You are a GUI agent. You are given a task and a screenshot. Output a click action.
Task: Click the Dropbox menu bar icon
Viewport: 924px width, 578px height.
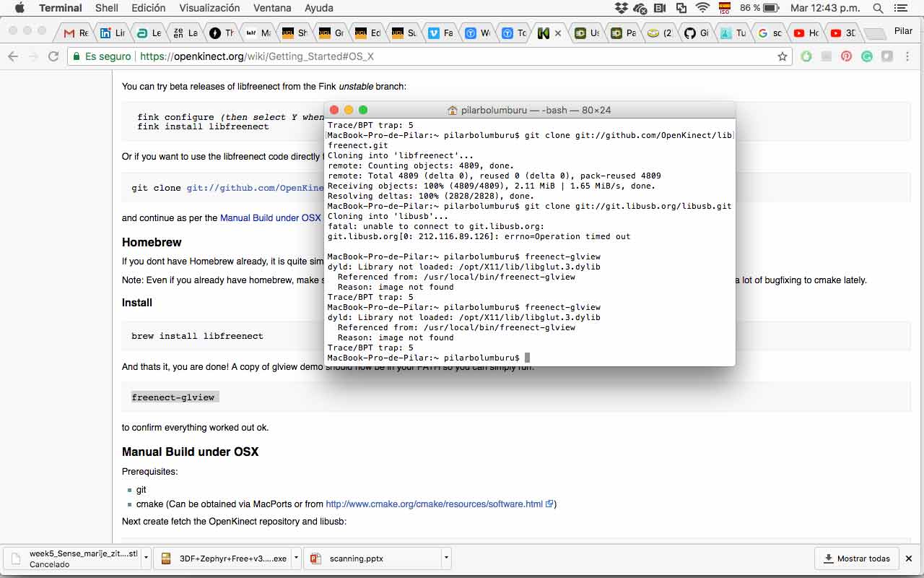(622, 8)
